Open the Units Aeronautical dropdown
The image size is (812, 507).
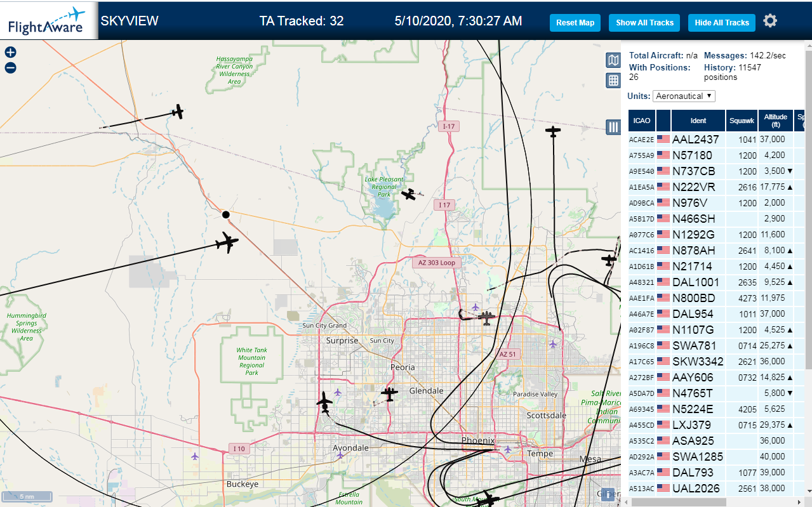[x=684, y=96]
